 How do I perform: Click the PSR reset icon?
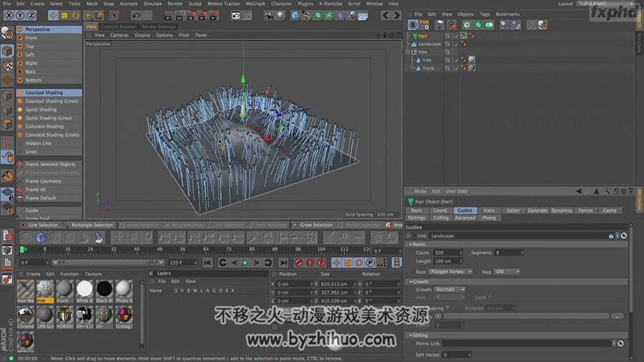[424, 25]
